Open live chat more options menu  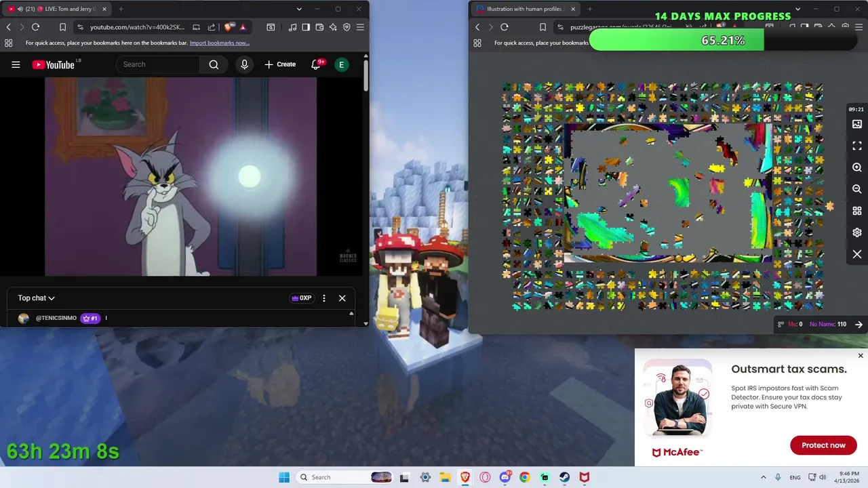pos(324,298)
